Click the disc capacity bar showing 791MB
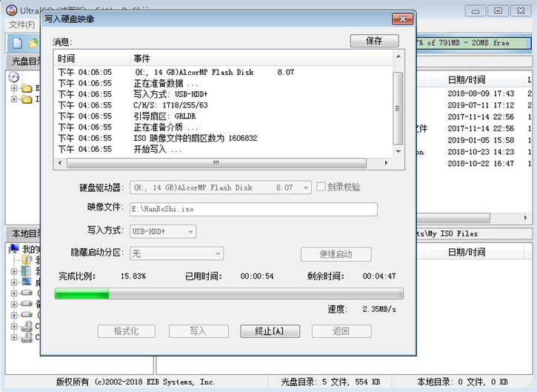Image resolution: width=537 pixels, height=392 pixels. [473, 43]
